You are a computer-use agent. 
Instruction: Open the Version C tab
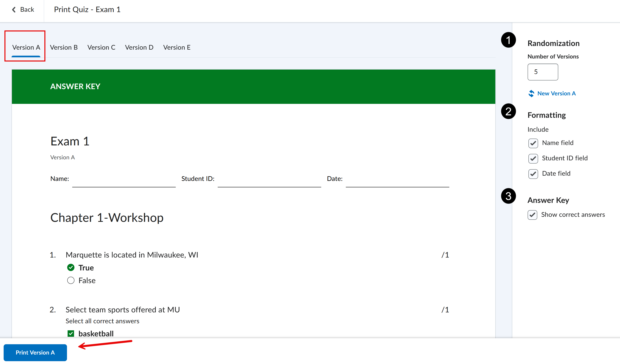click(101, 47)
